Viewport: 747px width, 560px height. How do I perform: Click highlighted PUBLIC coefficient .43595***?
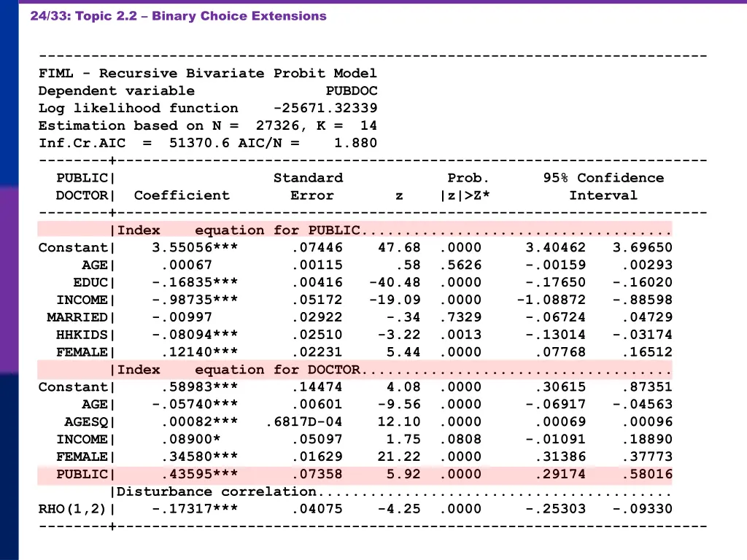[200, 474]
